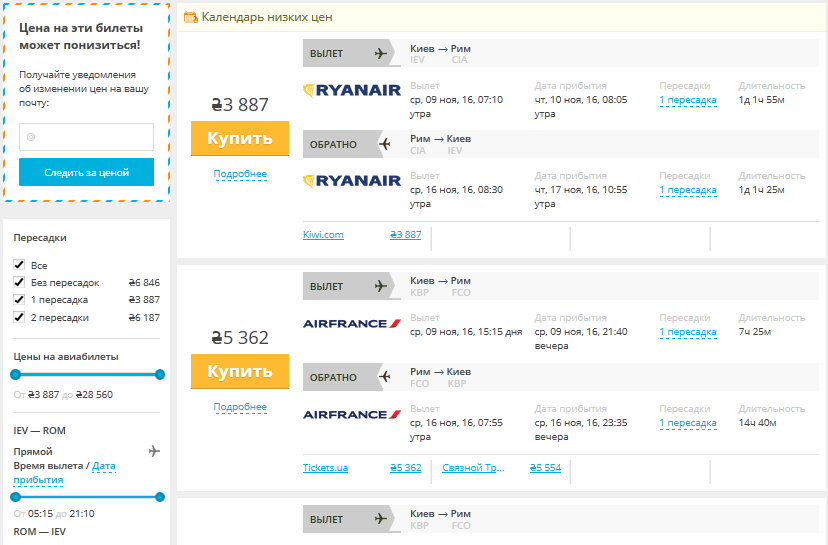Click the departure plane icon in the first ВЫЛЕТ header
The height and width of the screenshot is (545, 828).
(x=381, y=53)
